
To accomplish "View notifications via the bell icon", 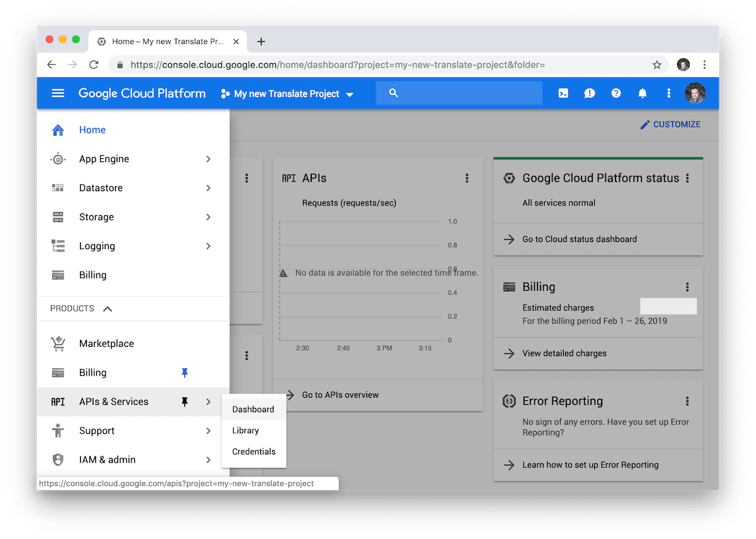I will coord(642,93).
